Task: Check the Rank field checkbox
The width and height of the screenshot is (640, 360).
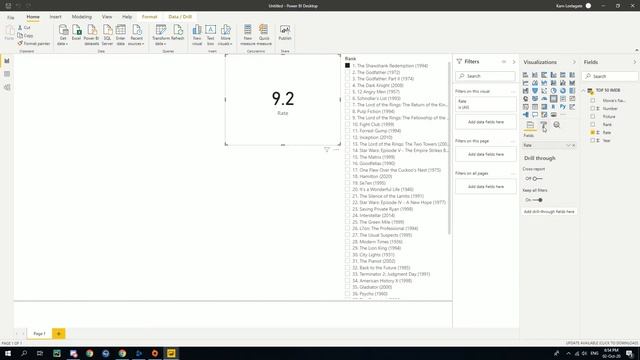Action: [593, 124]
